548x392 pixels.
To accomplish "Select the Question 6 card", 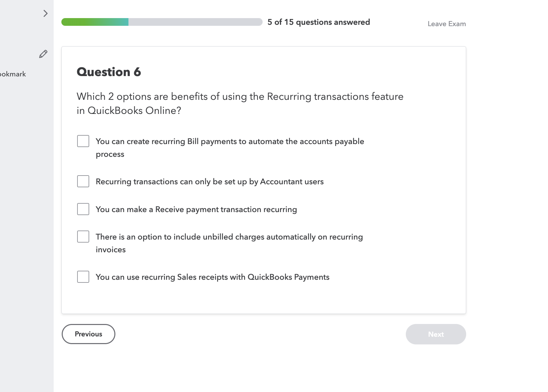I will pos(264,180).
